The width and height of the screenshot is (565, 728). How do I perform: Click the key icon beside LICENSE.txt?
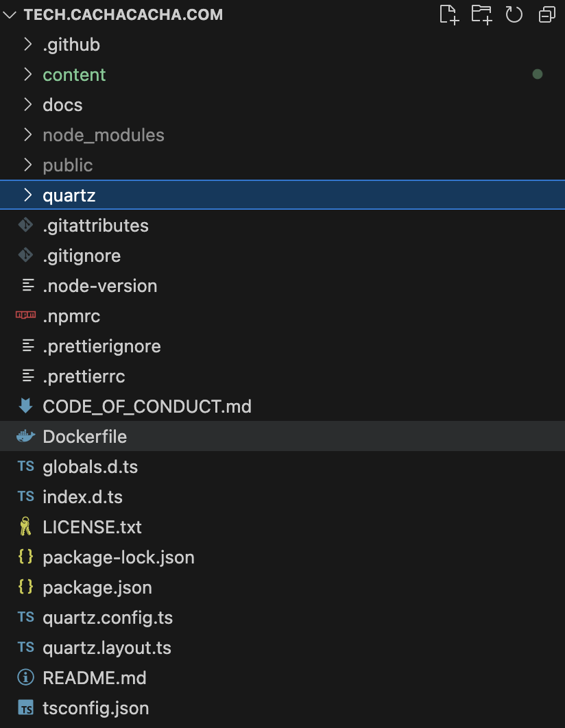click(x=25, y=527)
